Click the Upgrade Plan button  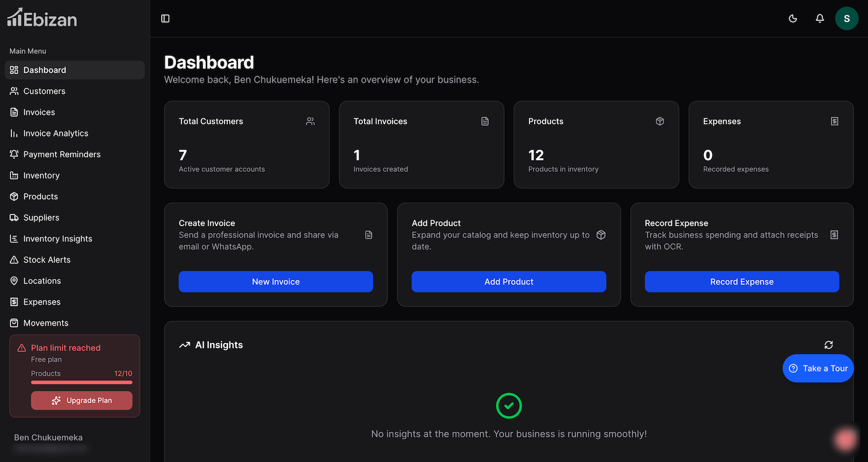click(x=82, y=400)
